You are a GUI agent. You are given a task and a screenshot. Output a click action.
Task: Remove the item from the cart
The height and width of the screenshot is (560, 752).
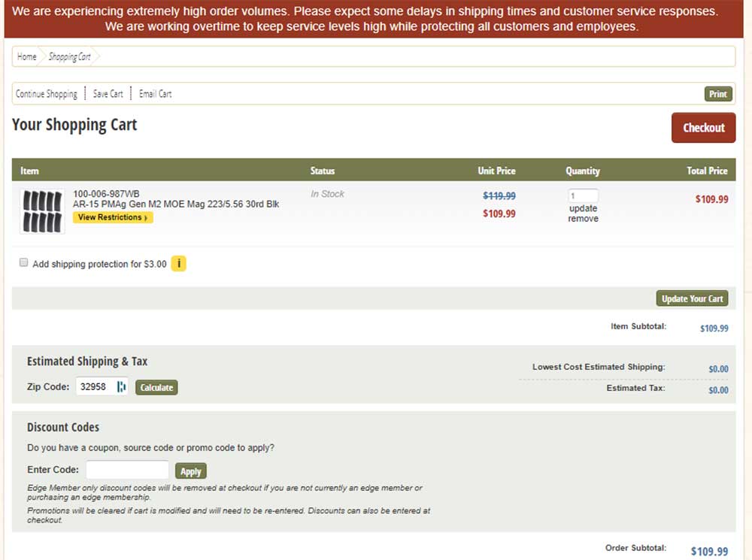tap(583, 219)
